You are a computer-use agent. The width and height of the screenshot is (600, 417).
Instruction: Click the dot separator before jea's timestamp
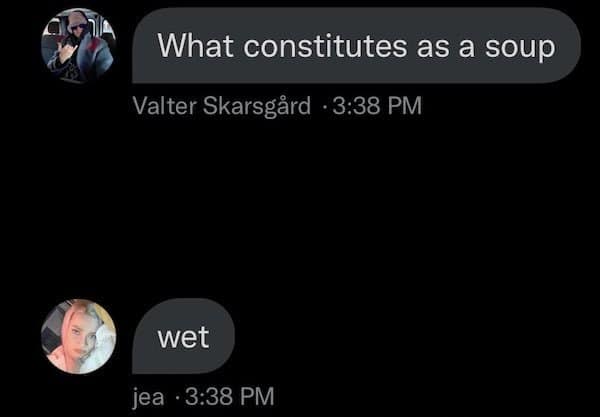177,397
